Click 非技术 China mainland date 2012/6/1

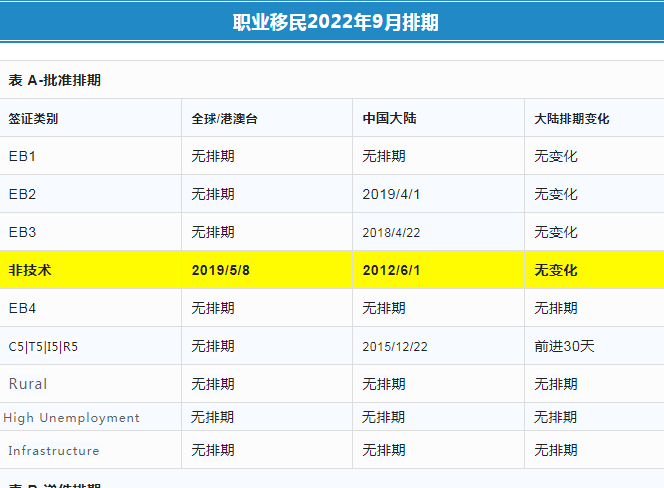pos(392,270)
